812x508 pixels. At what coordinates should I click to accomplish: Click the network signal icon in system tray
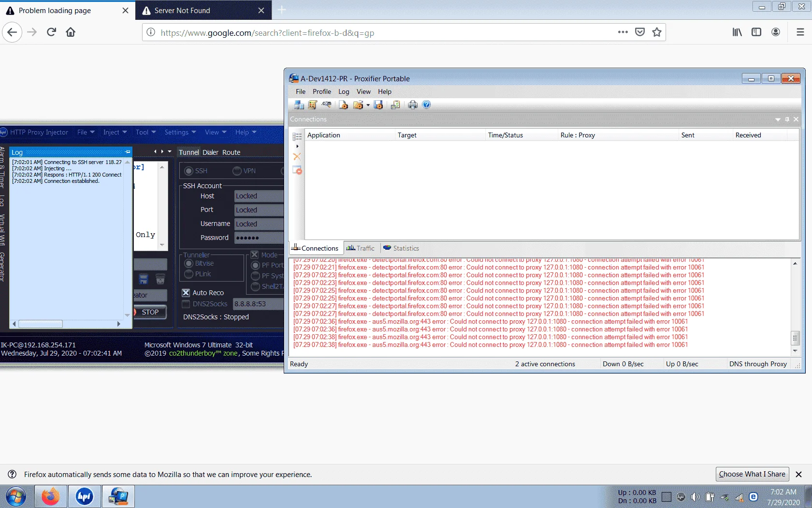tap(739, 497)
